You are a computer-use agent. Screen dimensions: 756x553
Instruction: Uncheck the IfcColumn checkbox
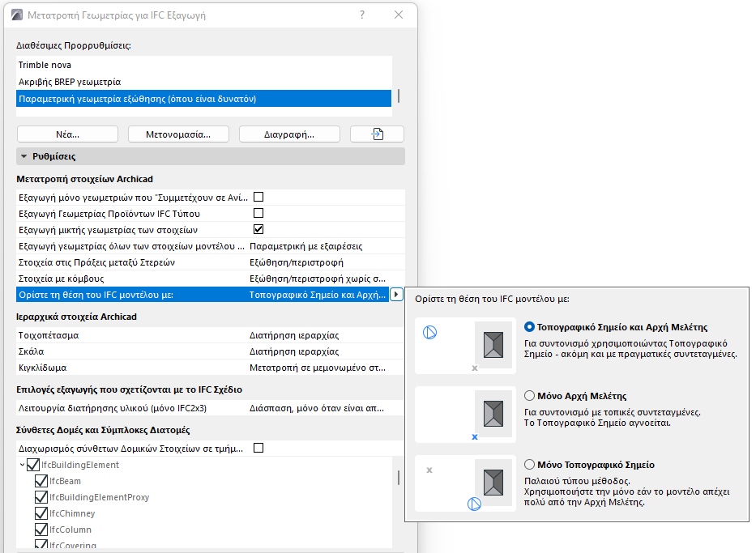[41, 530]
